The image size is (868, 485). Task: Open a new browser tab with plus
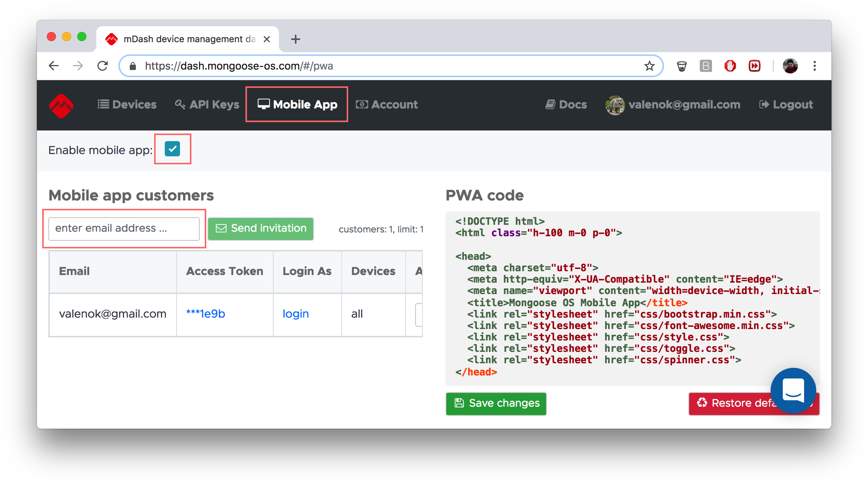[x=295, y=39]
